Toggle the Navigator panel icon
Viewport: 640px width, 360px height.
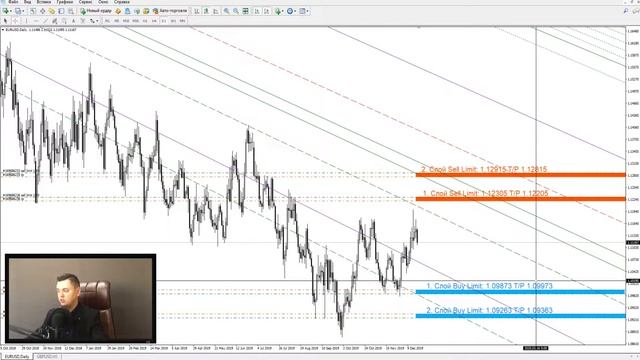pyautogui.click(x=52, y=11)
